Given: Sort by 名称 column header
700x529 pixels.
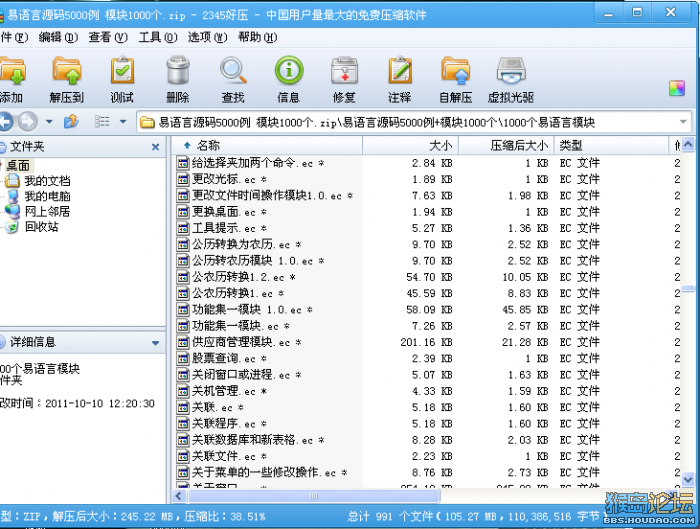Looking at the screenshot, I should [x=267, y=146].
